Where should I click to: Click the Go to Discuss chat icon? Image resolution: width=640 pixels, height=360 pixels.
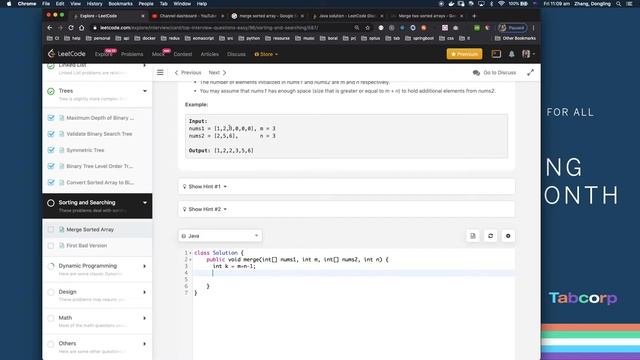(x=476, y=73)
